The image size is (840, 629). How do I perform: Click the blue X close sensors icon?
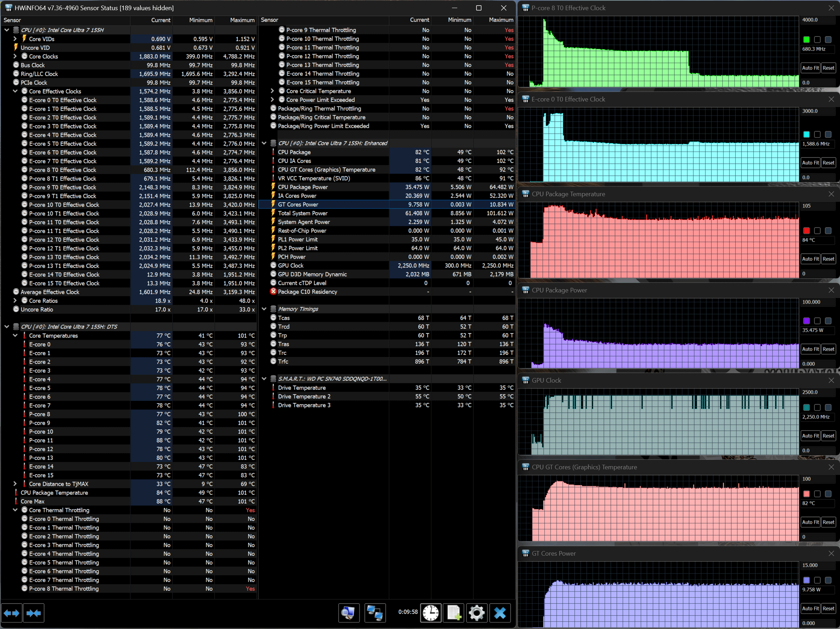pos(500,613)
